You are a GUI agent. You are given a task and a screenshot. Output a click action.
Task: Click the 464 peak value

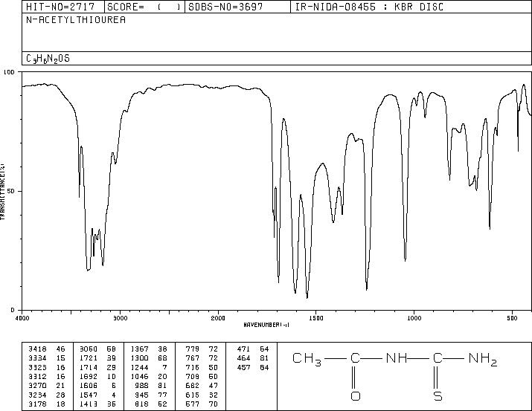pos(243,358)
